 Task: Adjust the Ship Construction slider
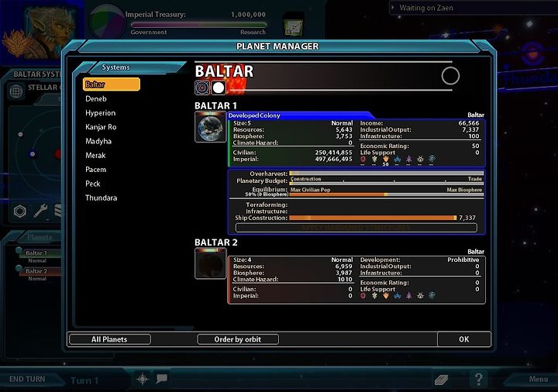tap(373, 218)
